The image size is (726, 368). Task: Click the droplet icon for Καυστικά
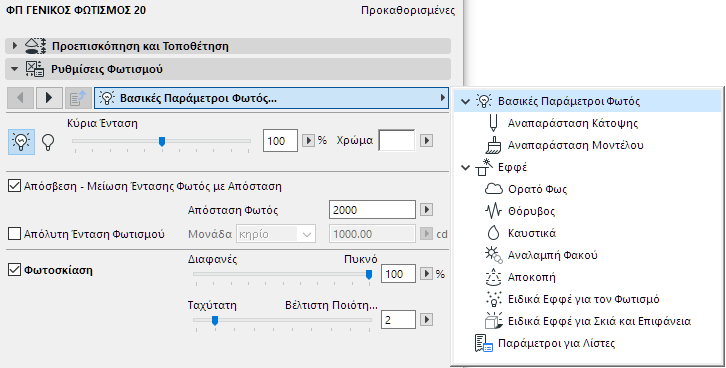coord(494,233)
